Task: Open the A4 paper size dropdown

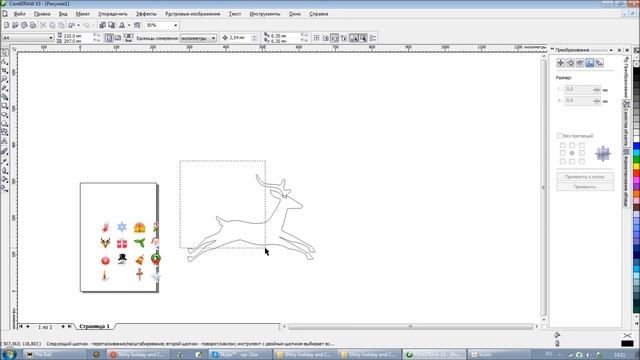Action: pyautogui.click(x=51, y=38)
